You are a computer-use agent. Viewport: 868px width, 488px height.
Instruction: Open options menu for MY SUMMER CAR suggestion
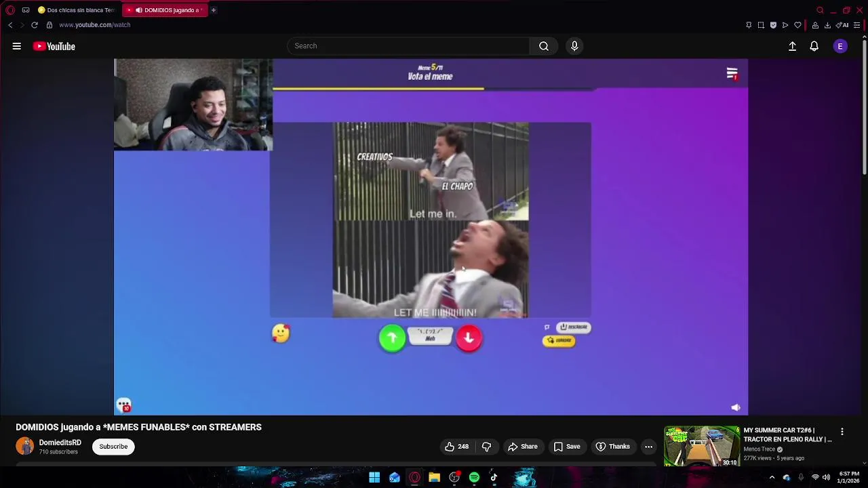point(842,432)
